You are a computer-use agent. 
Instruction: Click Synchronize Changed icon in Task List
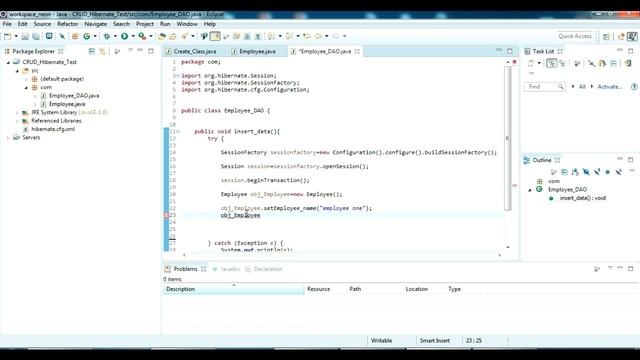(628, 63)
